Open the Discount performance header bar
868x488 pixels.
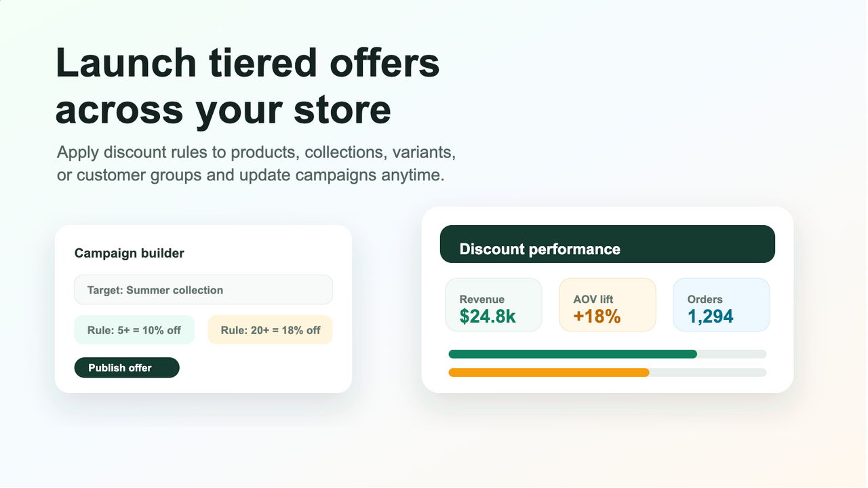click(x=608, y=244)
